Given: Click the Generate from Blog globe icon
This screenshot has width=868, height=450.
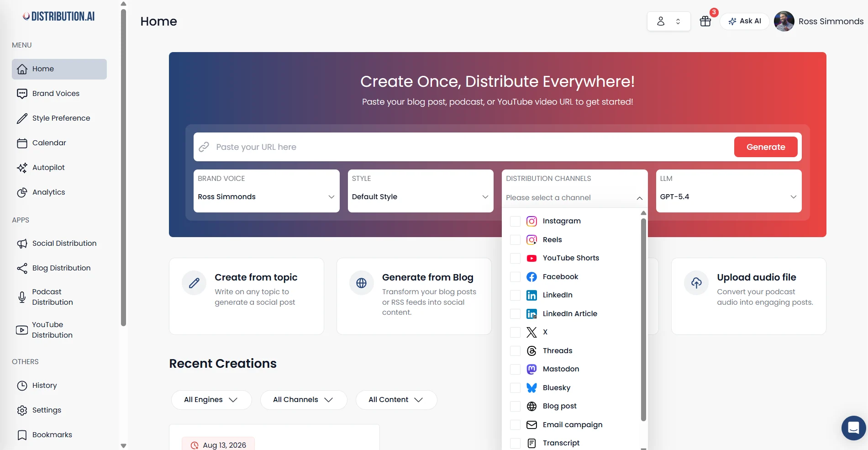Looking at the screenshot, I should click(361, 283).
